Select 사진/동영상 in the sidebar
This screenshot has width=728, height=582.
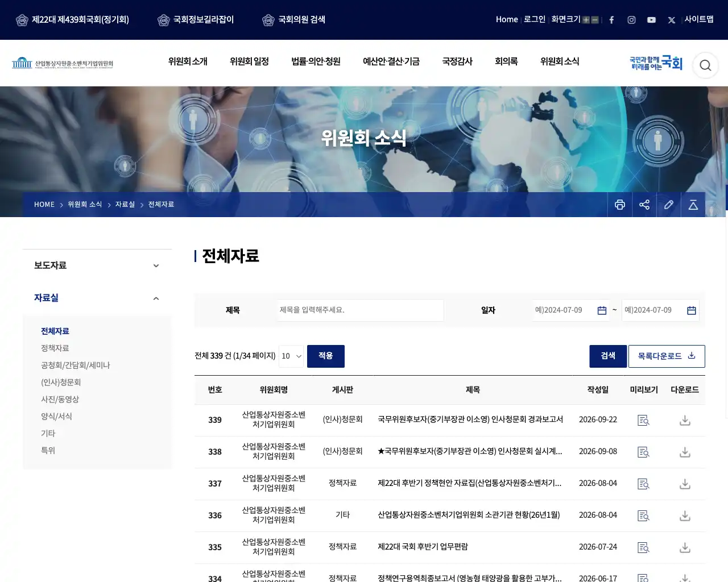(x=60, y=400)
